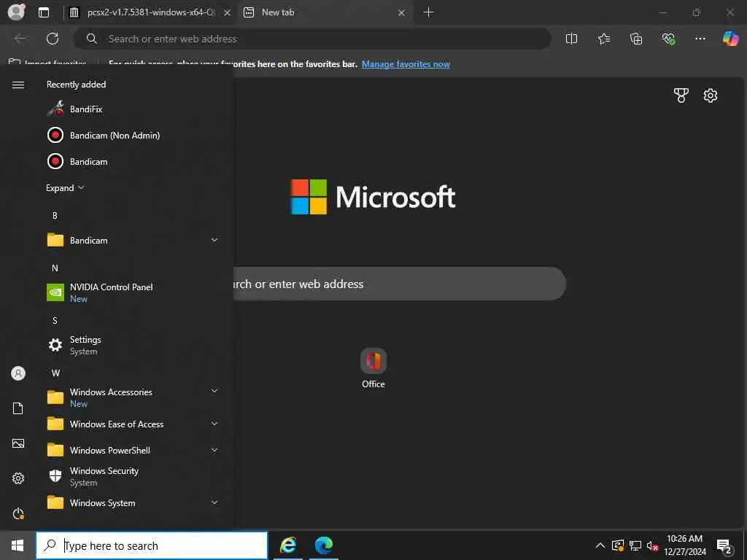Open Pictures icon in Start sidebar
Viewport: 747px width, 560px height.
[18, 443]
